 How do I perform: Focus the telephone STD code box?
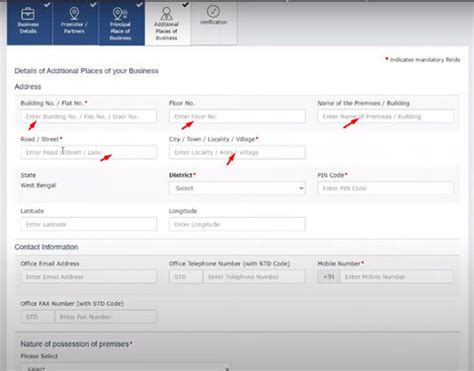pyautogui.click(x=186, y=277)
